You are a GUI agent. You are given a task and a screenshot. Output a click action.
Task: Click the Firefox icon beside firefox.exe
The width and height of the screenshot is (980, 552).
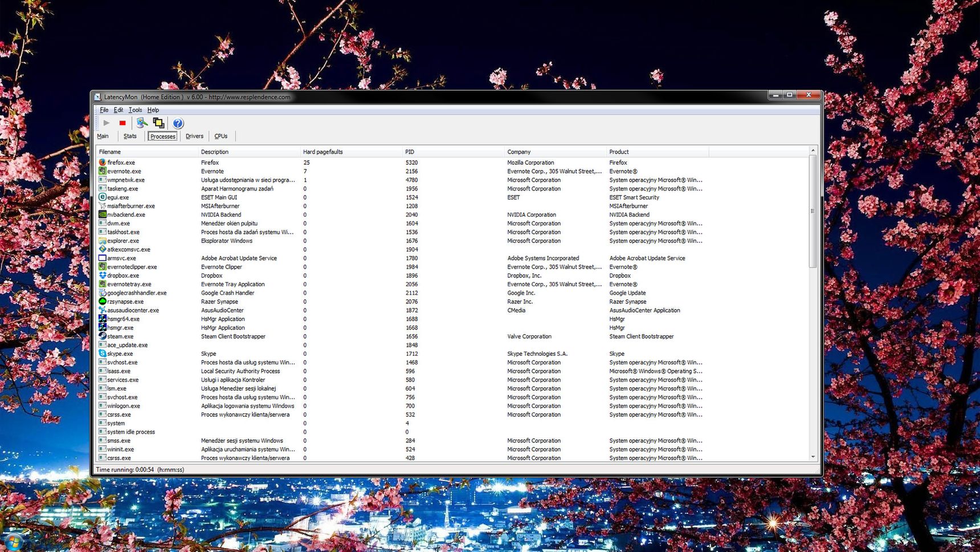(103, 163)
